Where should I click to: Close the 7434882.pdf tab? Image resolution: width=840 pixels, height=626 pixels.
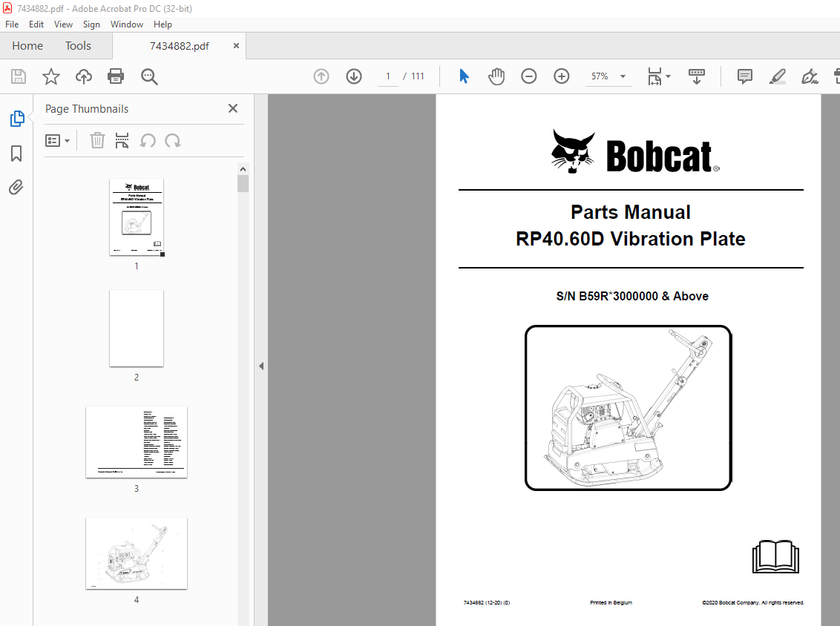point(236,46)
